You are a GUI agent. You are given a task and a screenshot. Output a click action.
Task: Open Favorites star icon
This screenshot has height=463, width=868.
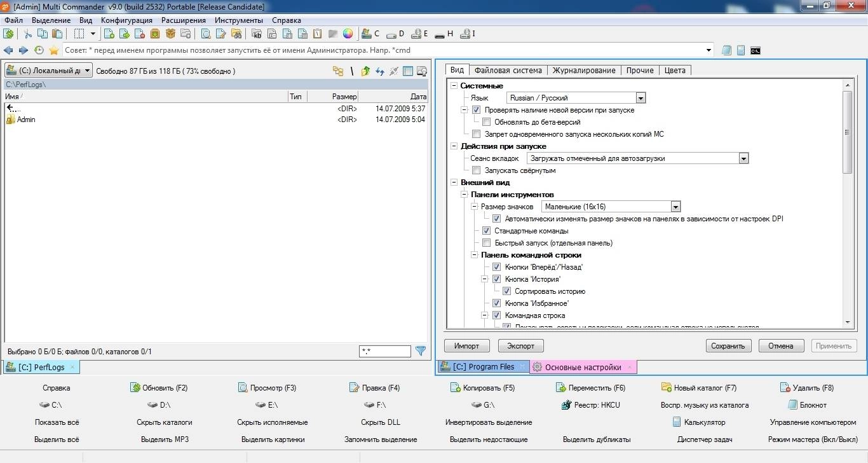54,50
